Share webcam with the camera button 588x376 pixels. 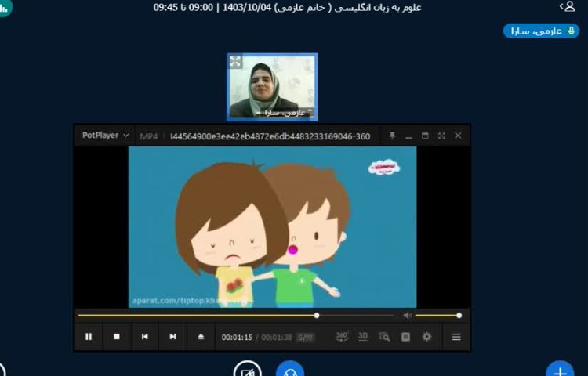click(247, 369)
